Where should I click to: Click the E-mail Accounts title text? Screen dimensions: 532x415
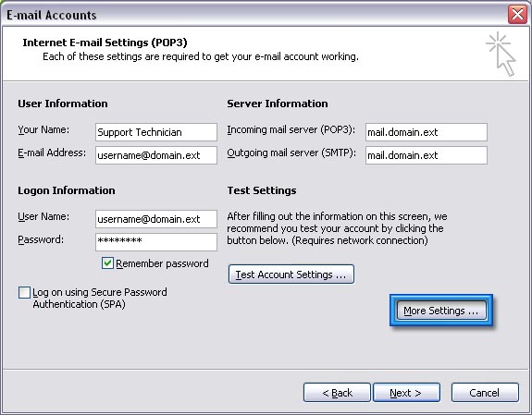[x=52, y=15]
